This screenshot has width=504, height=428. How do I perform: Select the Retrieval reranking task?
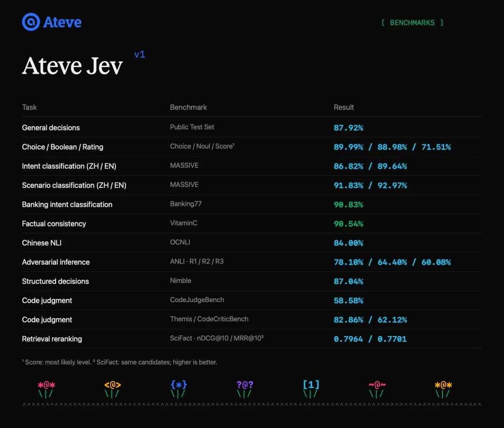click(x=52, y=339)
